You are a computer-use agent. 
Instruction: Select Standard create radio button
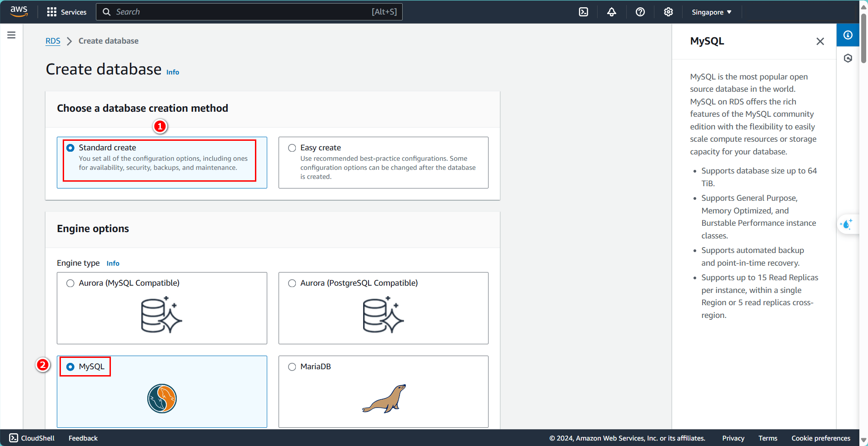tap(70, 148)
